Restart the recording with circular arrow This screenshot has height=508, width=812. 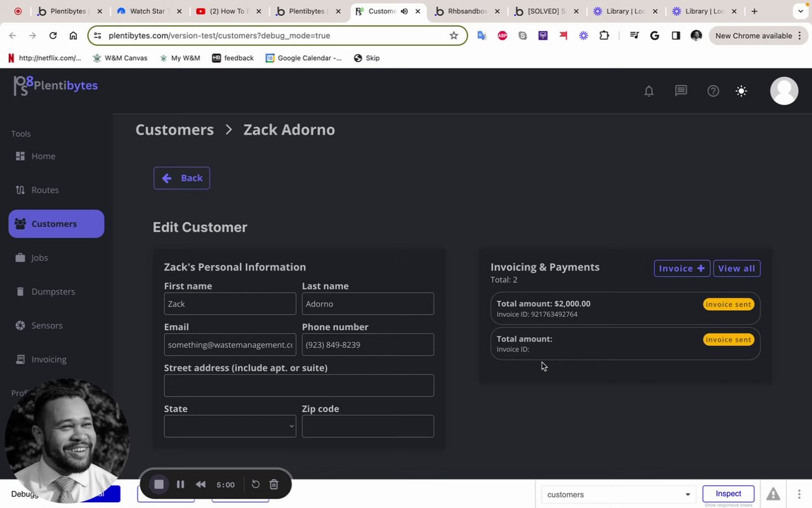click(x=256, y=485)
